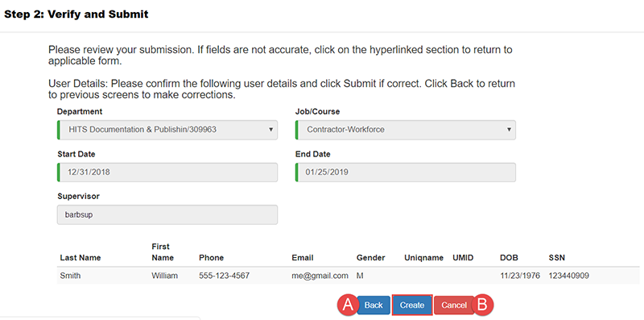Click the Last Name column header

pos(80,258)
